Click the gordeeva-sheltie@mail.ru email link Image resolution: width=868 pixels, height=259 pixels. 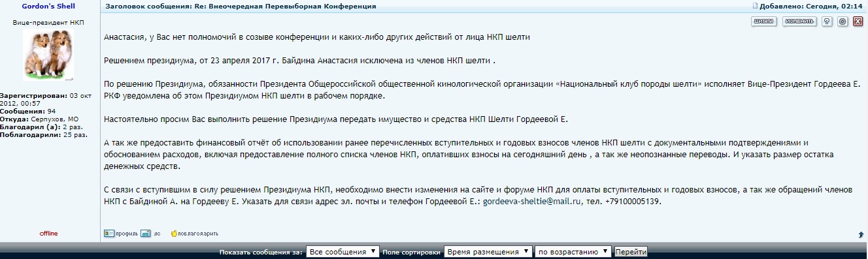(x=532, y=202)
